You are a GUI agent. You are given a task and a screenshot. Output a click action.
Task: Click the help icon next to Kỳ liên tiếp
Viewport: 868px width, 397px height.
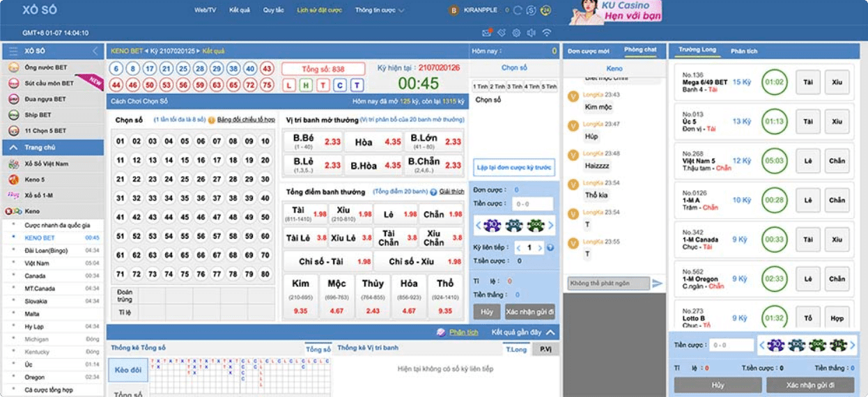(550, 247)
